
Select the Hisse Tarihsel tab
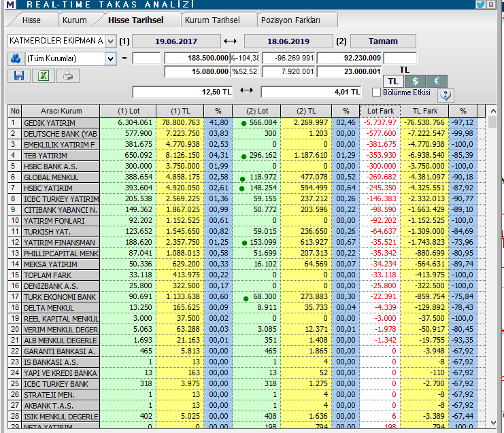point(135,20)
